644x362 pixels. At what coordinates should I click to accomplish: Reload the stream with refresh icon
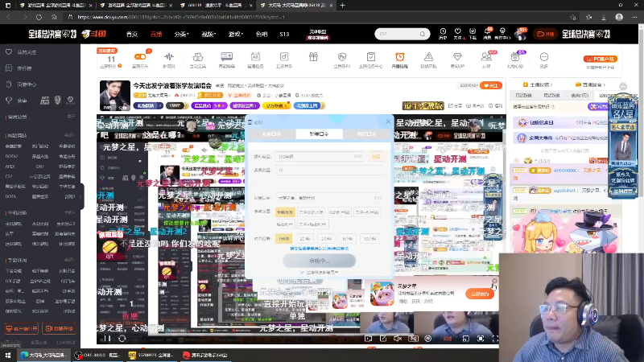122,339
